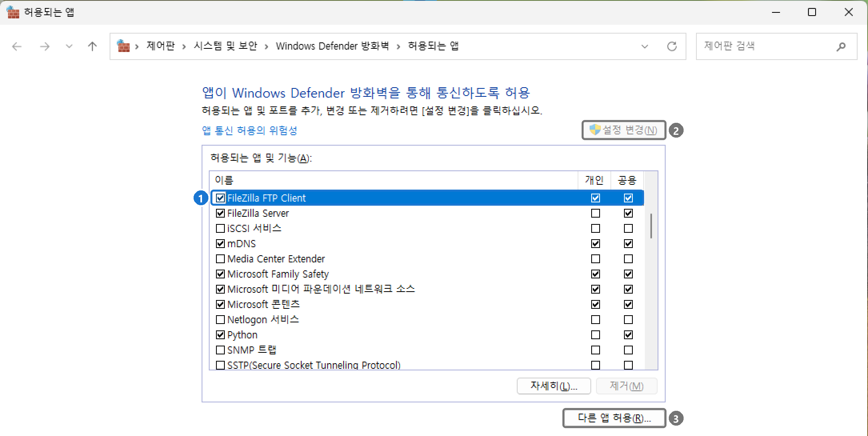868x436 pixels.
Task: Toggle 공용 for mDNS
Action: click(628, 244)
